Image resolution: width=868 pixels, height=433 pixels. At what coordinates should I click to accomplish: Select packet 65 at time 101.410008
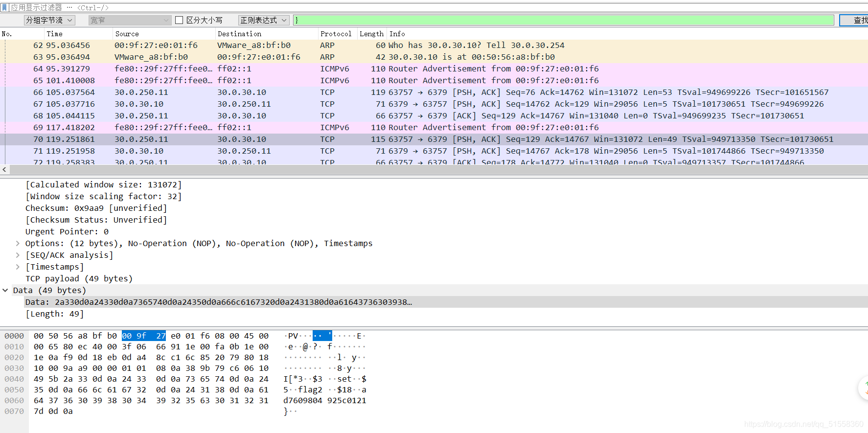(x=434, y=80)
